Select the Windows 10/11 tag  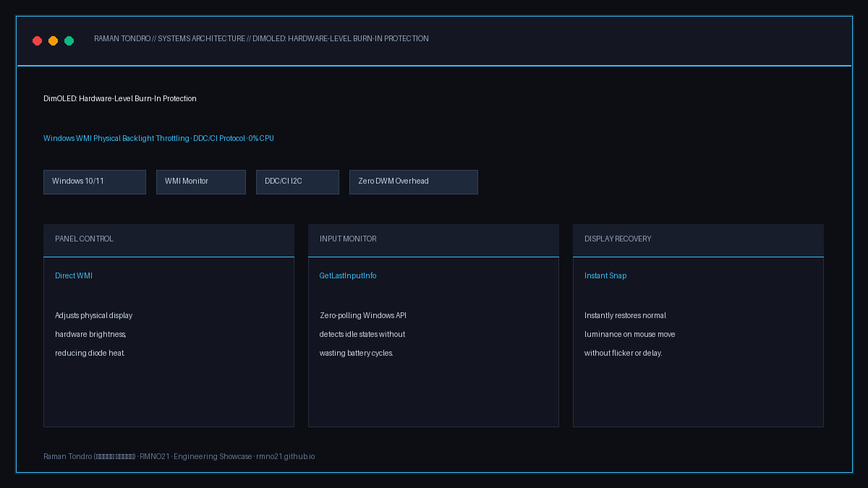(95, 182)
